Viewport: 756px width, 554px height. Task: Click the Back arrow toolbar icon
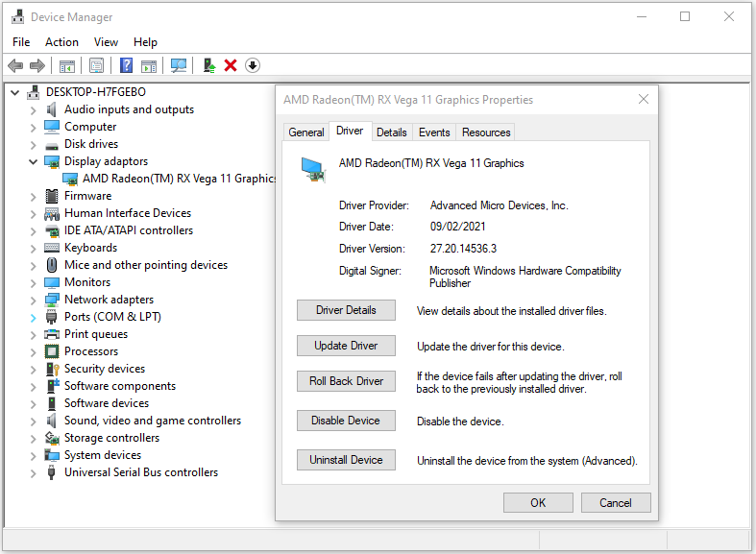(15, 65)
